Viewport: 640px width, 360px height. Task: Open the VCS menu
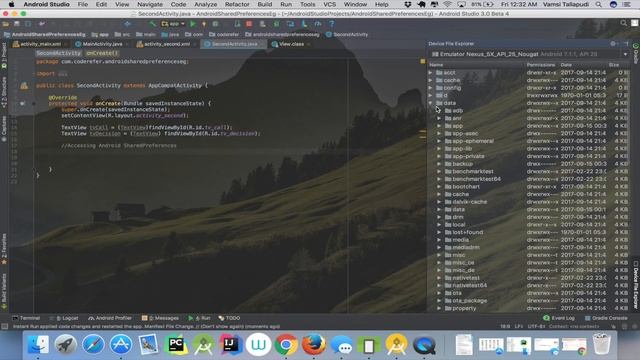329,4
